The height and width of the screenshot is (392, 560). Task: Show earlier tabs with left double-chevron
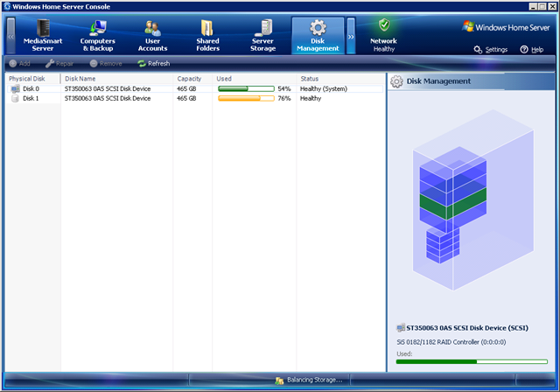click(11, 36)
